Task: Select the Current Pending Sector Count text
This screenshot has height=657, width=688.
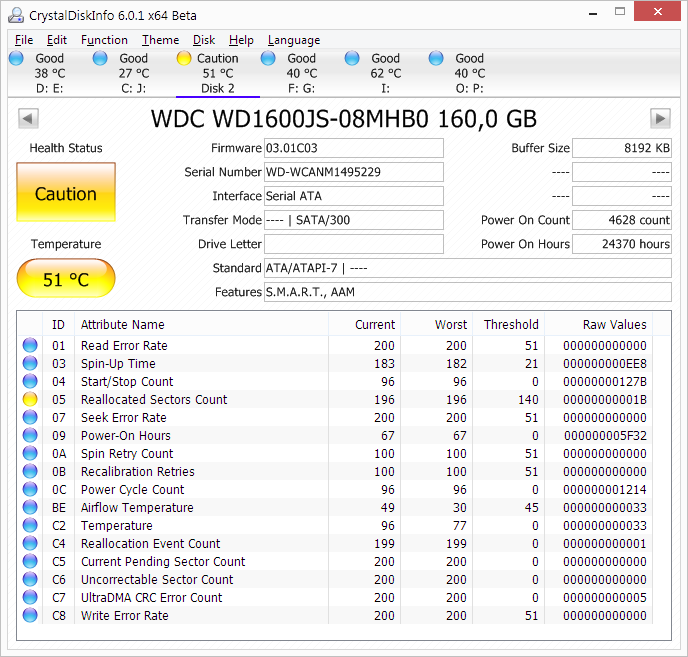Action: (163, 562)
